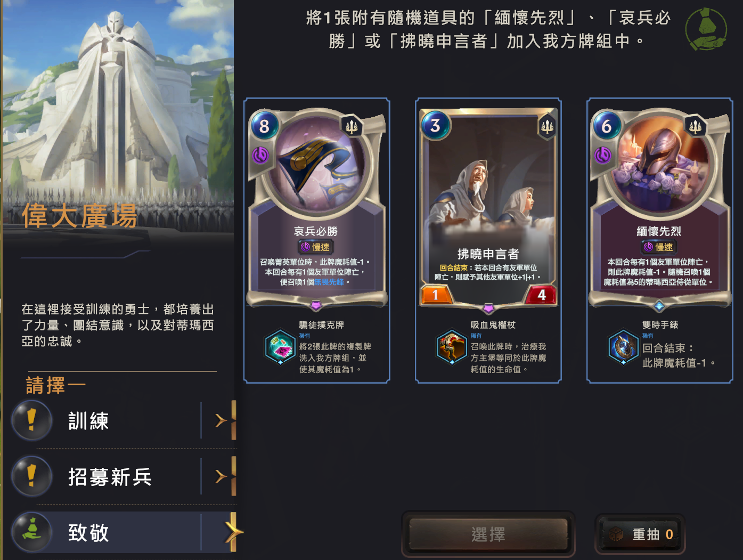Click the 吸血鬼權杖 item icon
Viewport: 743px width, 560px height.
452,347
